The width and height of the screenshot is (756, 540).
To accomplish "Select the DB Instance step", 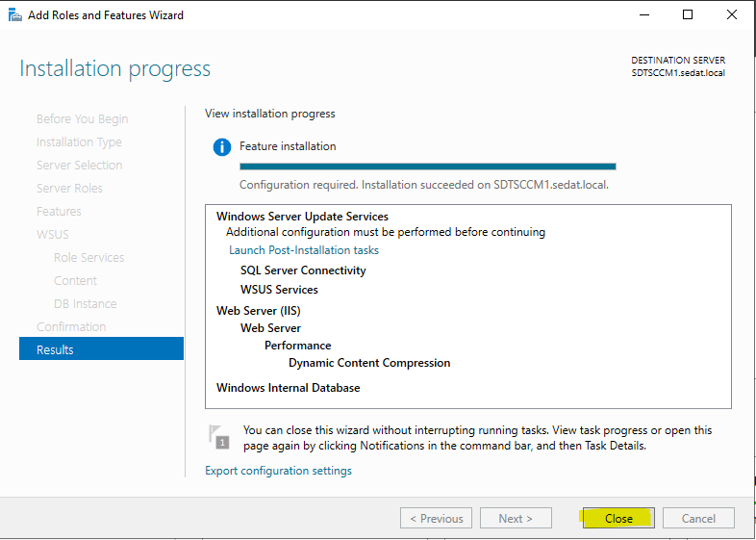I will (86, 303).
